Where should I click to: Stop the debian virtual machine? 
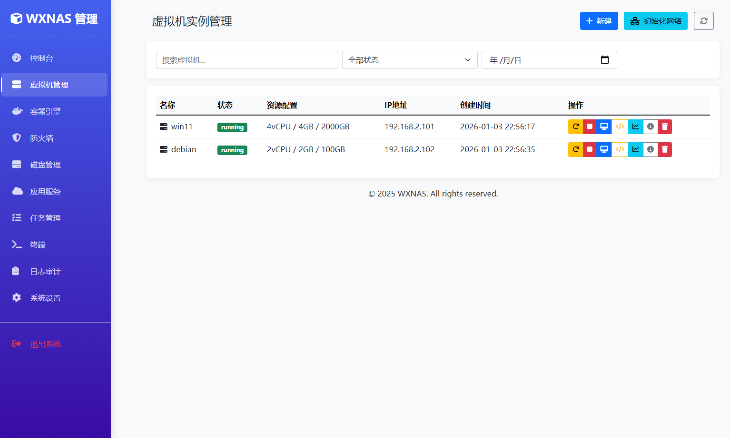[590, 149]
